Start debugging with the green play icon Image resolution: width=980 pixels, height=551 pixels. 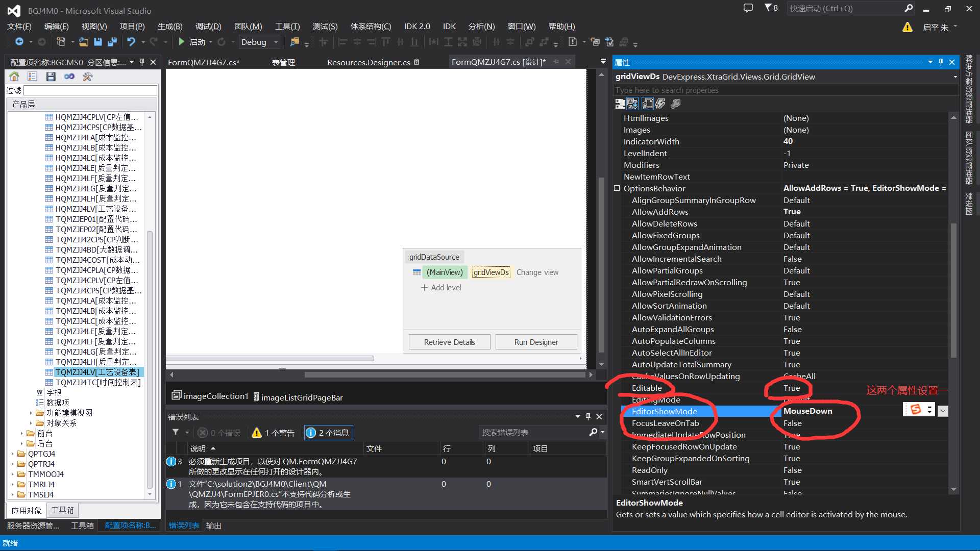[x=181, y=42]
